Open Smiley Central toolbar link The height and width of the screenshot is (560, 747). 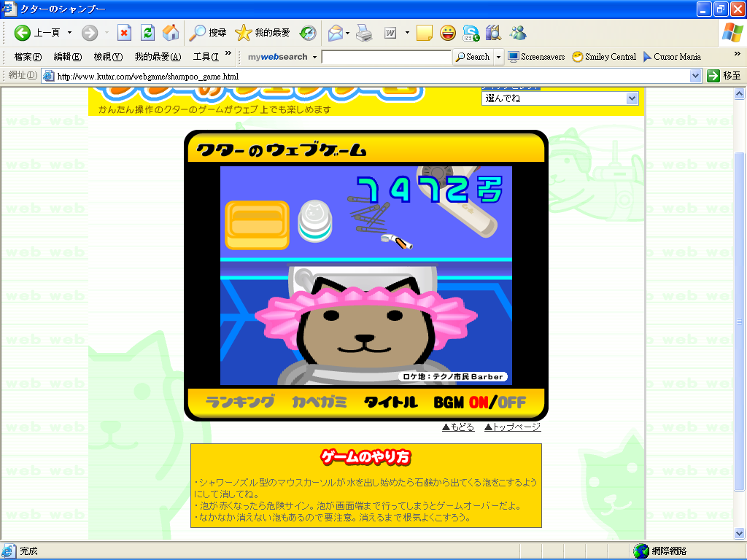pos(604,57)
